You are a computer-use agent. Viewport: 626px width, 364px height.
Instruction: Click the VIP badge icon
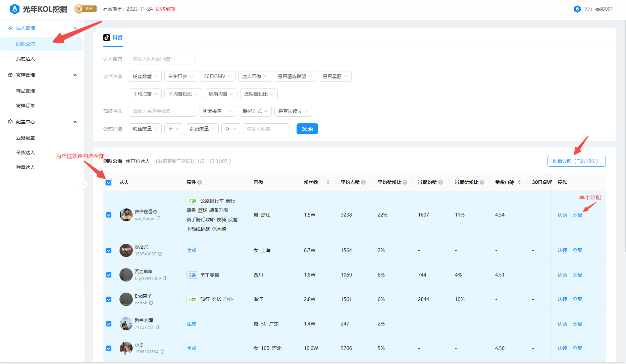[85, 9]
